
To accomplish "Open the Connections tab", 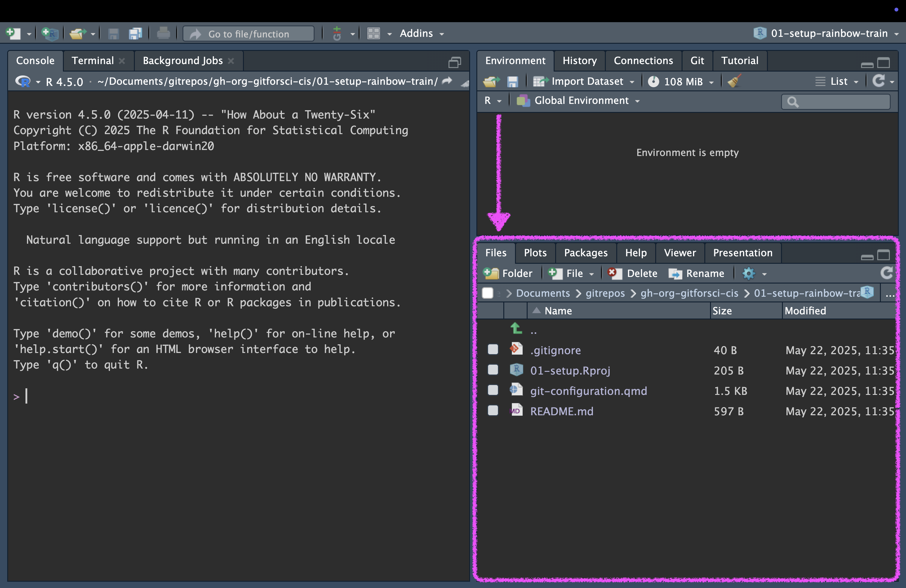I will [643, 60].
